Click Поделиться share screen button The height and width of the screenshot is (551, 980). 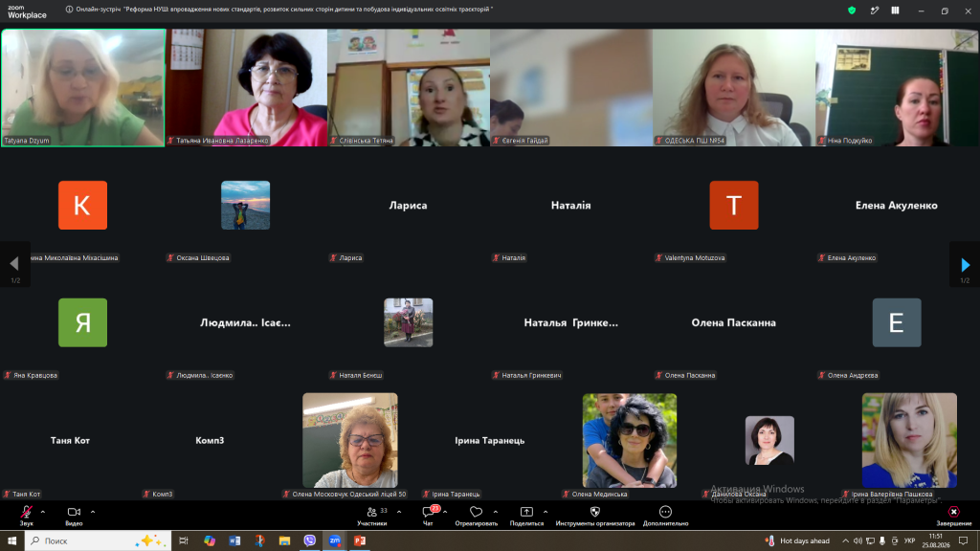(526, 516)
